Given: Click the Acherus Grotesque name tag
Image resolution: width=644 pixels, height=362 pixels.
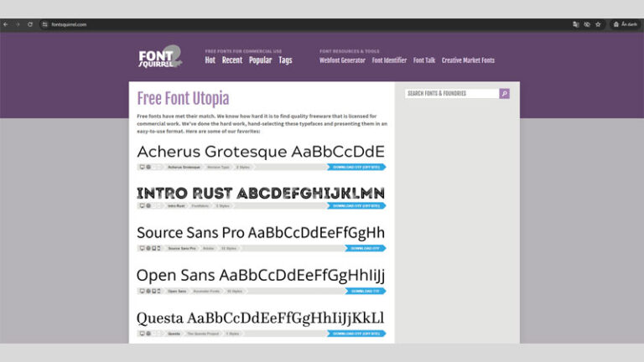Looking at the screenshot, I should pos(184,167).
